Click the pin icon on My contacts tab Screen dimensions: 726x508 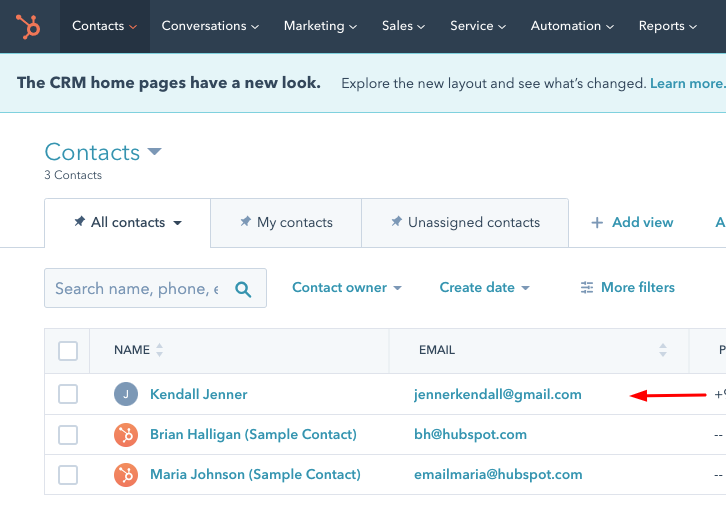point(245,221)
